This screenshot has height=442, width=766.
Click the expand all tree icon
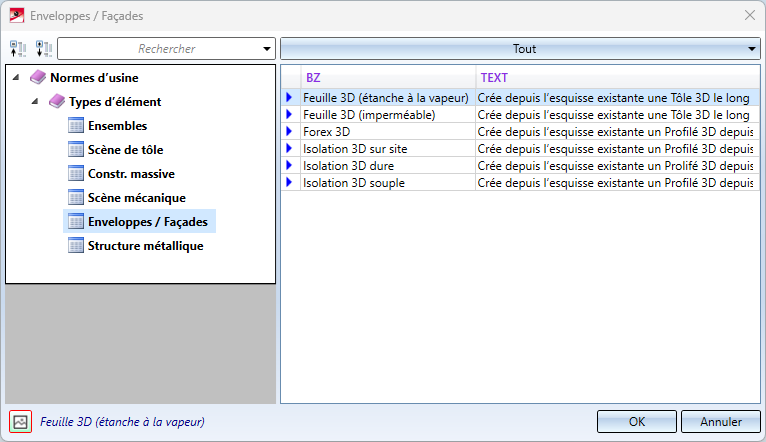43,49
